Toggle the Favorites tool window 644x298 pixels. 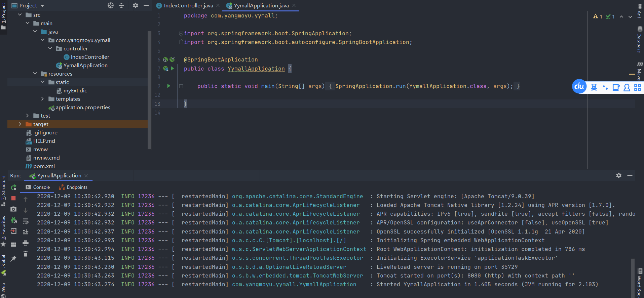coord(3,231)
